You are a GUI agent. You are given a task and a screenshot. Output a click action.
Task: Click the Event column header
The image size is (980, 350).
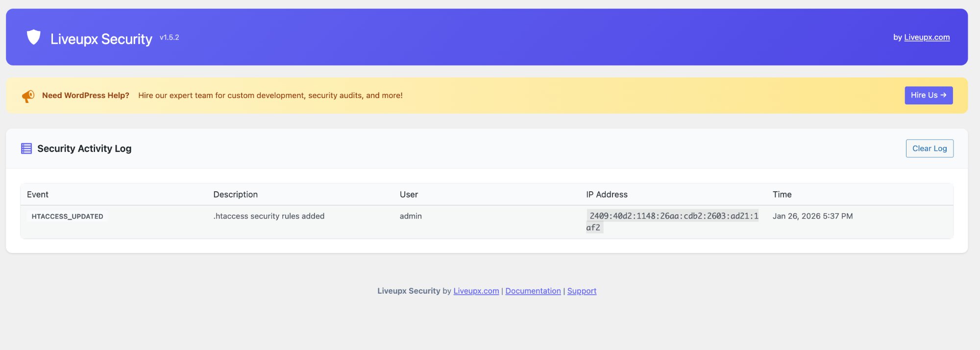(x=38, y=195)
